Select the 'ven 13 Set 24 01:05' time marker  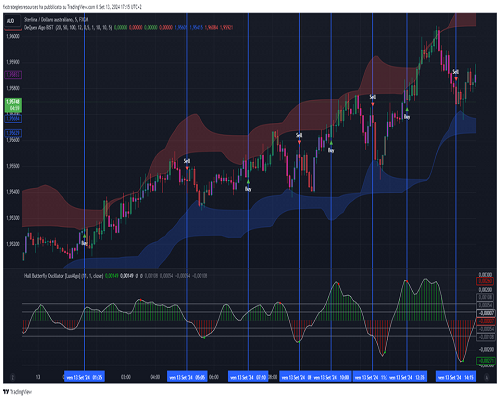[84, 377]
